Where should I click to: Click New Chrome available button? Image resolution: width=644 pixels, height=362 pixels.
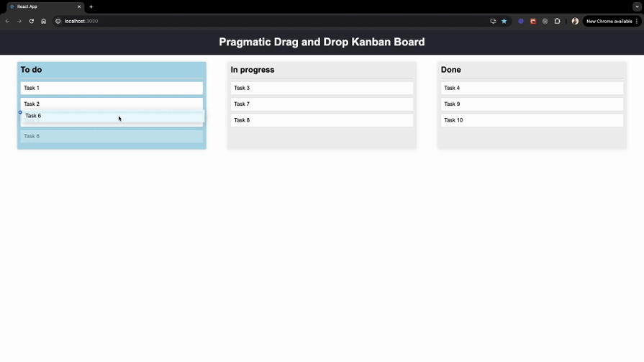pyautogui.click(x=612, y=21)
